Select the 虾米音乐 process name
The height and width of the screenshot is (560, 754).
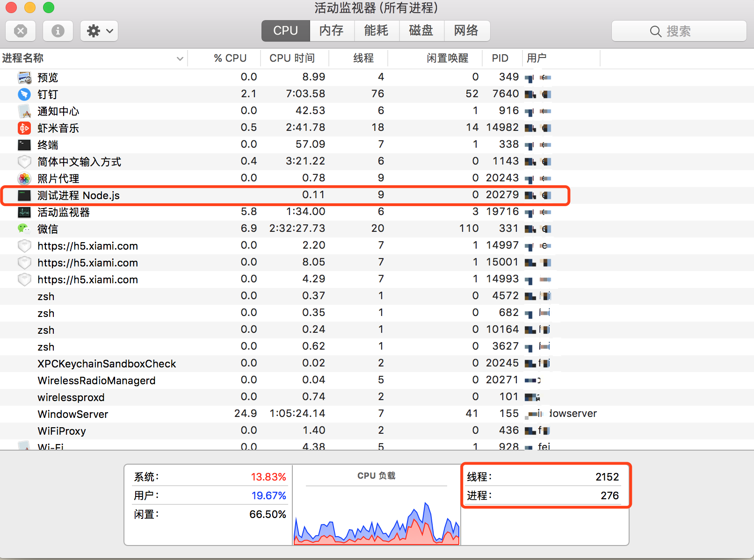58,128
